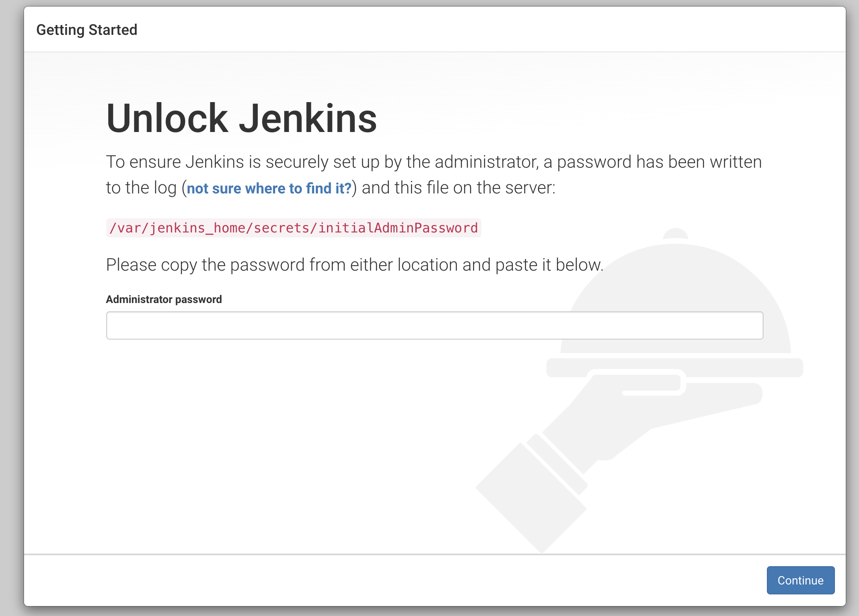This screenshot has width=859, height=616.
Task: Open the "not sure where to find it?" link
Action: pos(269,188)
